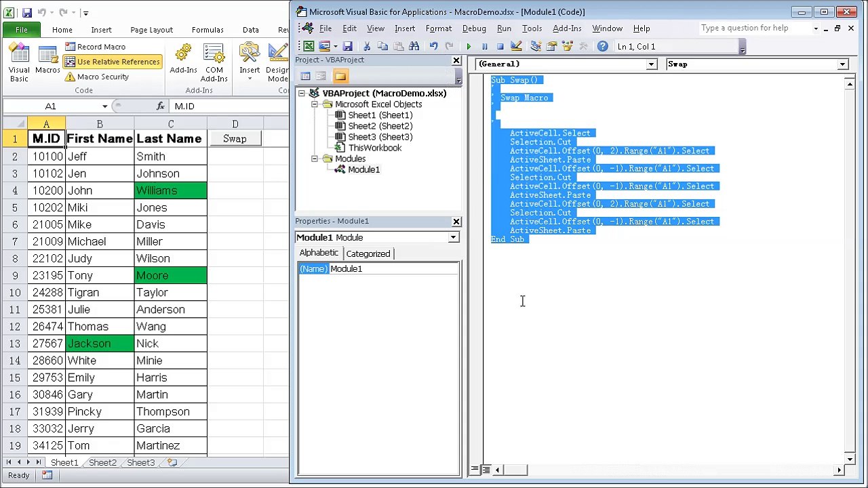Click the Break pause icon
868x488 pixels.
coord(484,47)
